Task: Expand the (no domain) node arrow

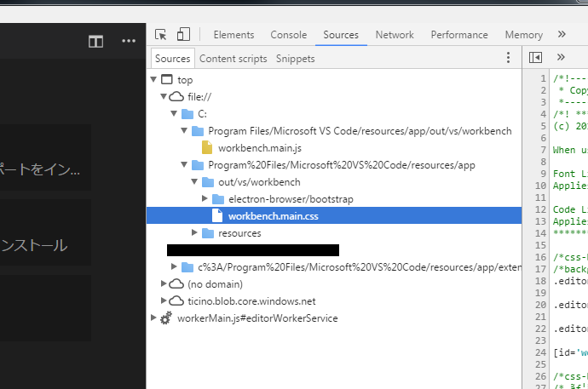Action: click(x=164, y=283)
